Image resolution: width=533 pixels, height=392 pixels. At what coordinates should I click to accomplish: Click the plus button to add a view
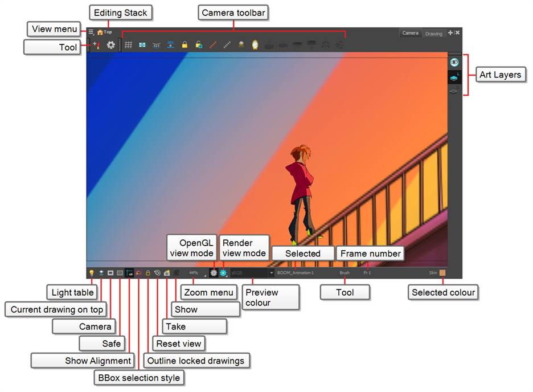tap(452, 33)
